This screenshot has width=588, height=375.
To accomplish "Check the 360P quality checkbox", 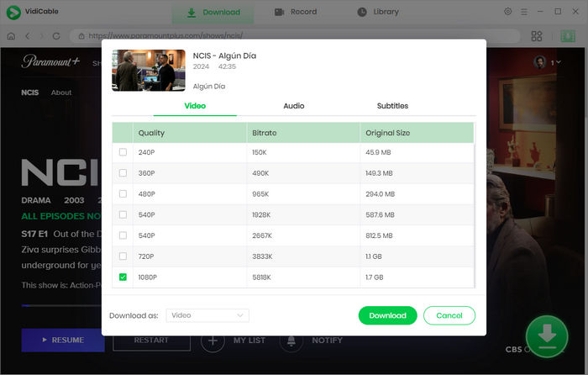I will (x=123, y=173).
